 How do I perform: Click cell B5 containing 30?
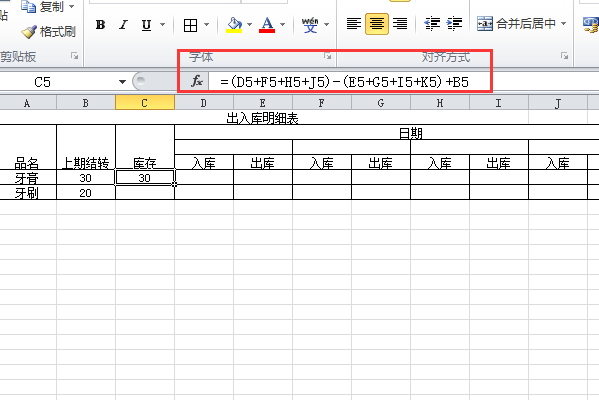tap(86, 178)
